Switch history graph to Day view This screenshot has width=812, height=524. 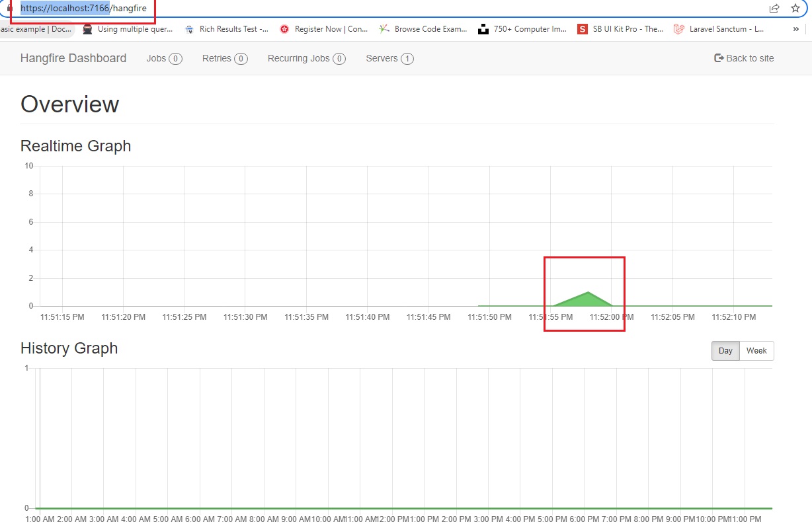[x=725, y=351]
